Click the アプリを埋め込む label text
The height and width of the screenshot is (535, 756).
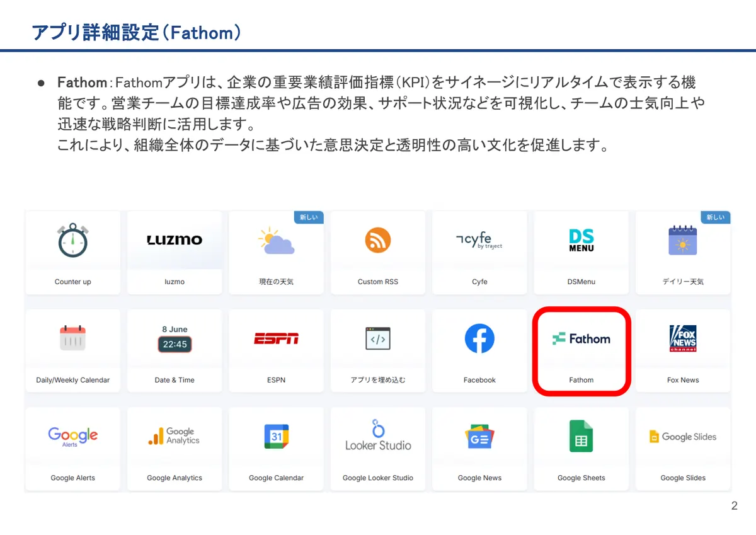click(x=378, y=380)
